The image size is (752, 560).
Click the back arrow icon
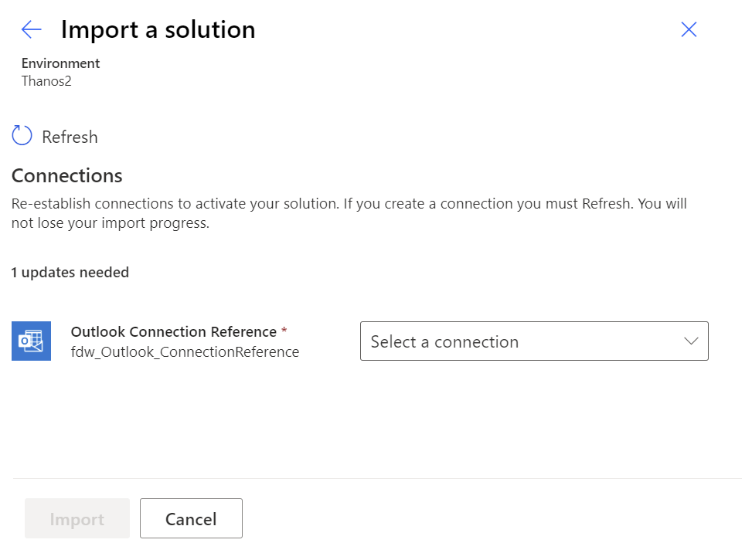(31, 30)
